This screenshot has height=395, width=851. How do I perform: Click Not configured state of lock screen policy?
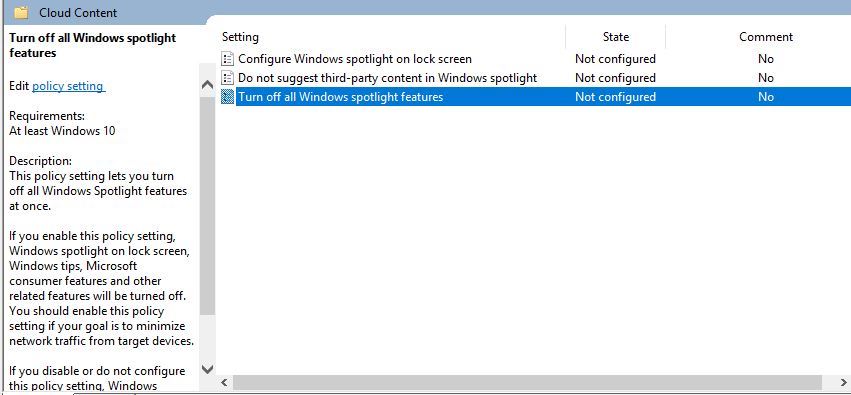[x=615, y=59]
